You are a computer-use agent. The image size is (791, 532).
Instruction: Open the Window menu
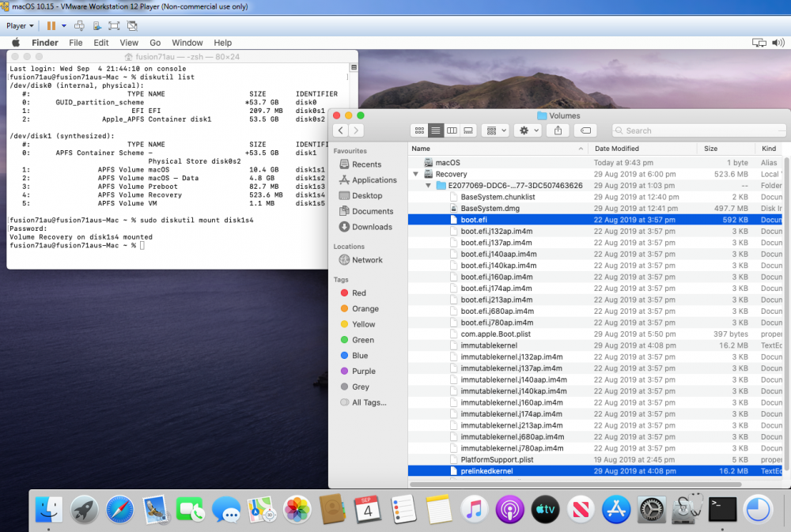point(187,43)
